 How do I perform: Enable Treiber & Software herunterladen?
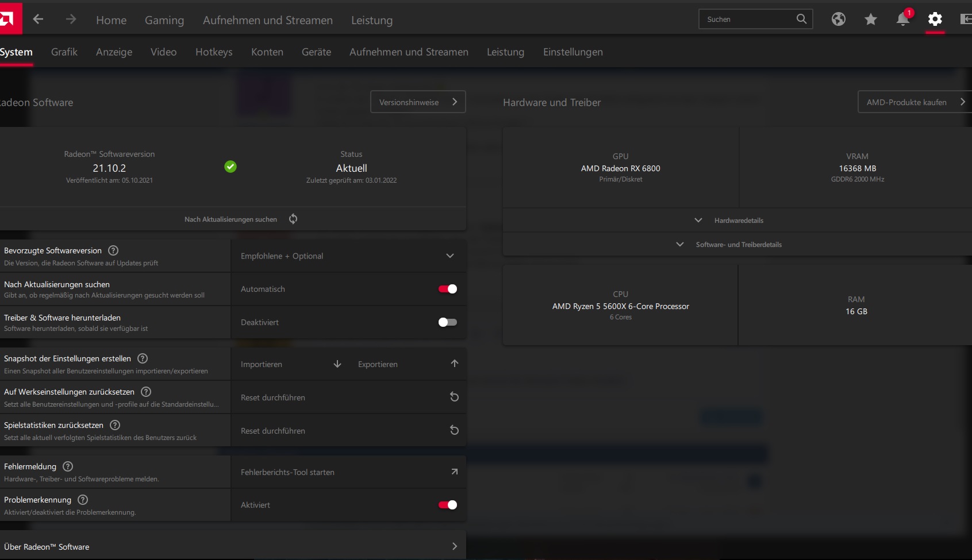[x=448, y=322]
